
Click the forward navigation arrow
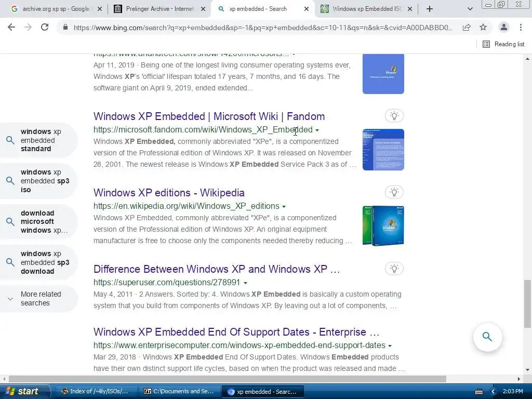click(x=28, y=27)
